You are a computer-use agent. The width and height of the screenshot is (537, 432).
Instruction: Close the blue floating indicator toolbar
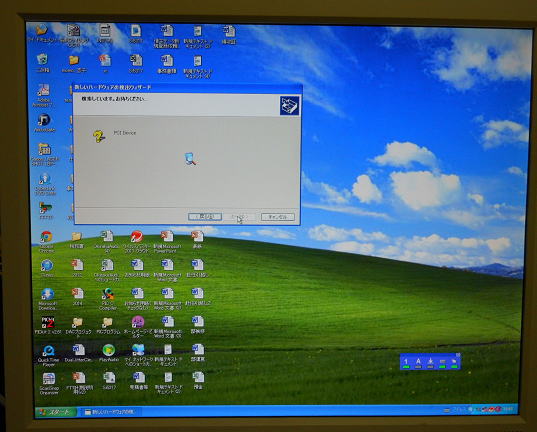pos(458,355)
